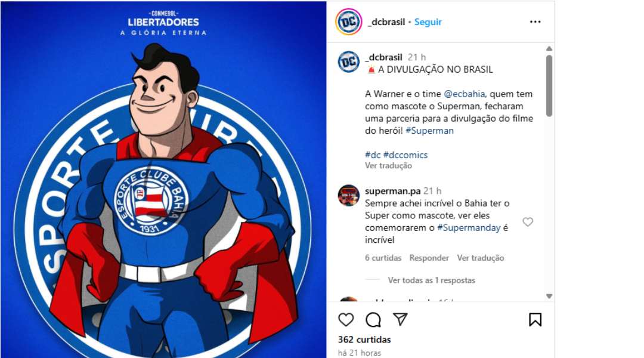Open the three-dot more options menu
Image resolution: width=644 pixels, height=358 pixels.
(535, 22)
